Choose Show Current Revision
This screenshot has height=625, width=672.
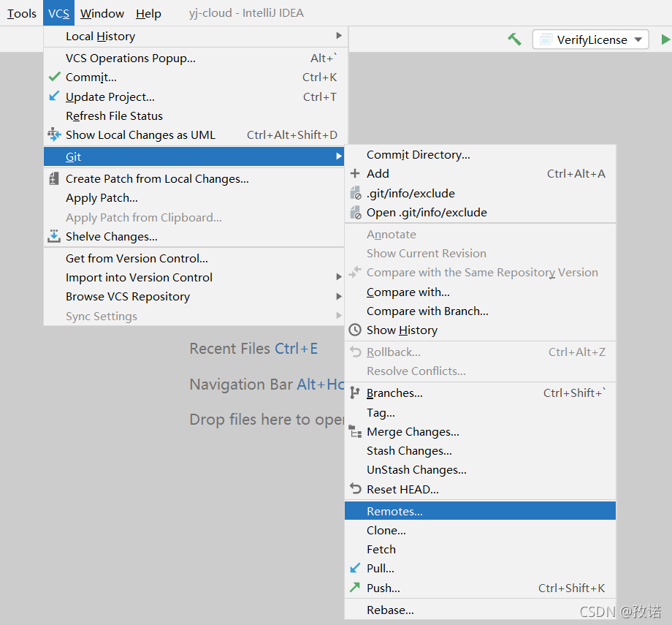click(x=480, y=253)
